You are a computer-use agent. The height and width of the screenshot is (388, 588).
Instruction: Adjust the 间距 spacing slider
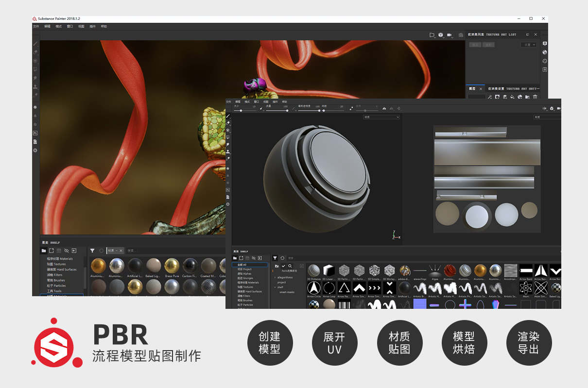click(x=332, y=111)
